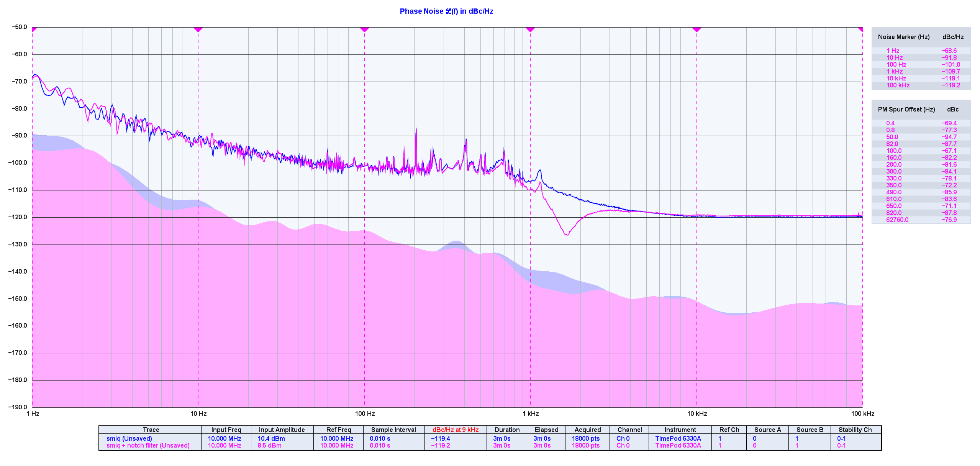Select the 'smiq + notch filter (Unsaved)' trace

tap(148, 445)
